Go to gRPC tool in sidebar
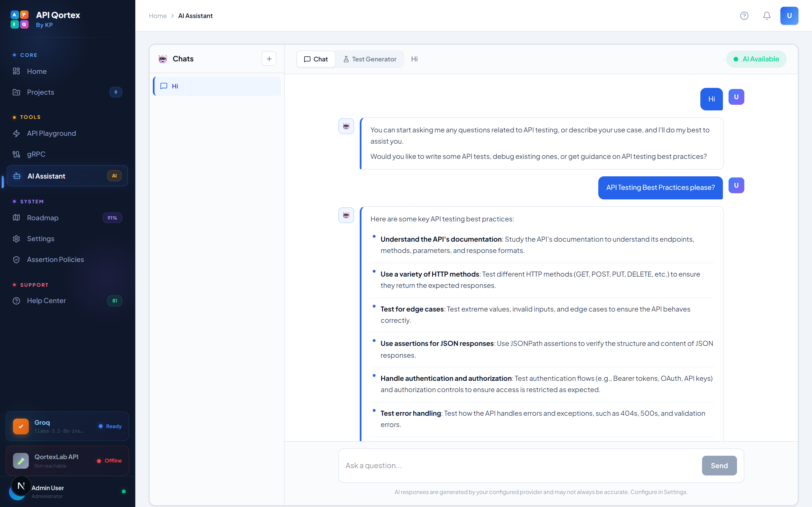Screen dimensions: 812x507 [x=36, y=154]
